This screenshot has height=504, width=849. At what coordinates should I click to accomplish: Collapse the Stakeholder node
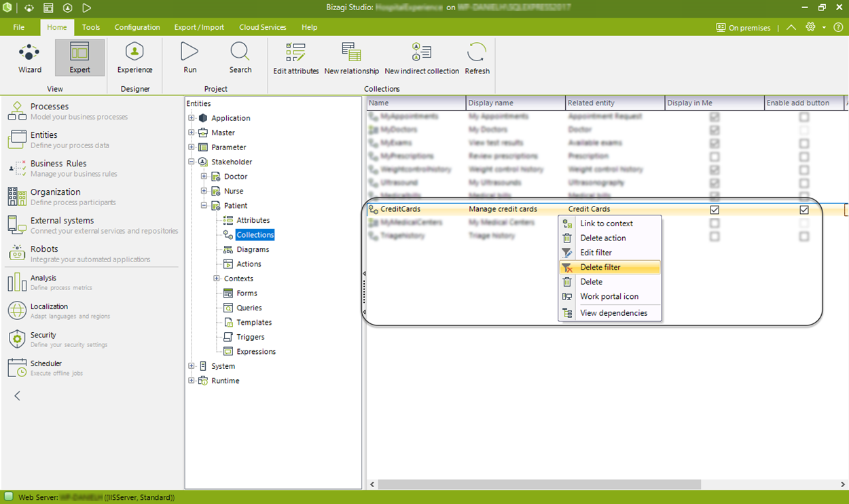tap(192, 162)
